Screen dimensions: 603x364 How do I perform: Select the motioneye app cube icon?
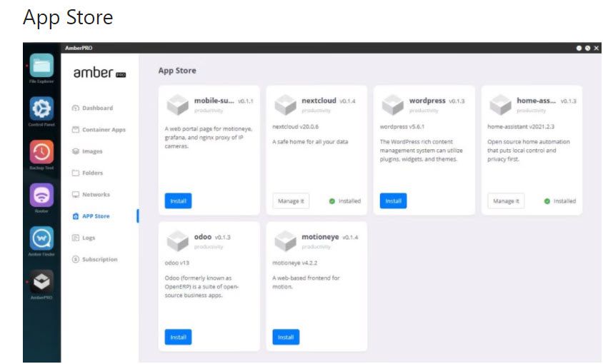(285, 241)
